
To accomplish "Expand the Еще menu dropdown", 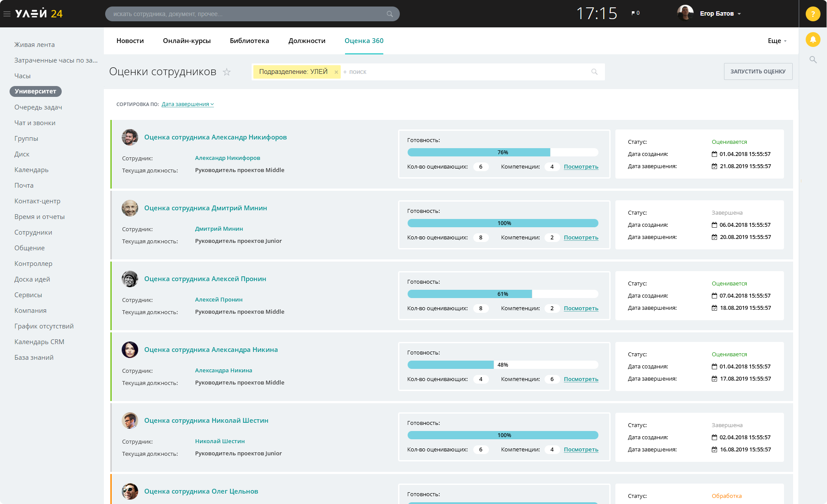I will (x=777, y=41).
